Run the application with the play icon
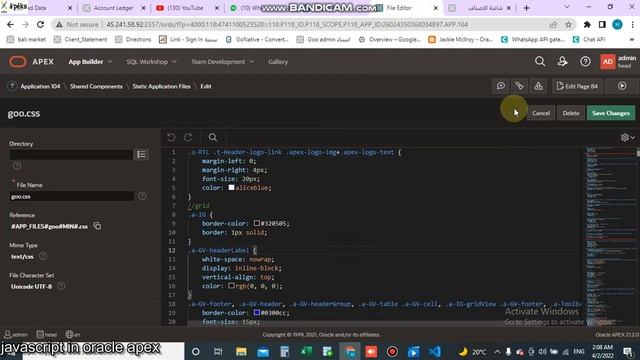 pyautogui.click(x=622, y=86)
